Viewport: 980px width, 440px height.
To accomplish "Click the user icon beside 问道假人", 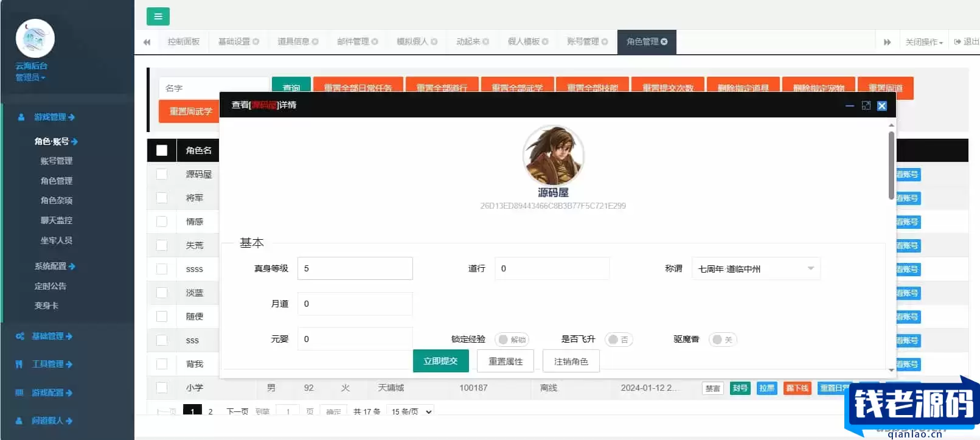I will tap(19, 421).
